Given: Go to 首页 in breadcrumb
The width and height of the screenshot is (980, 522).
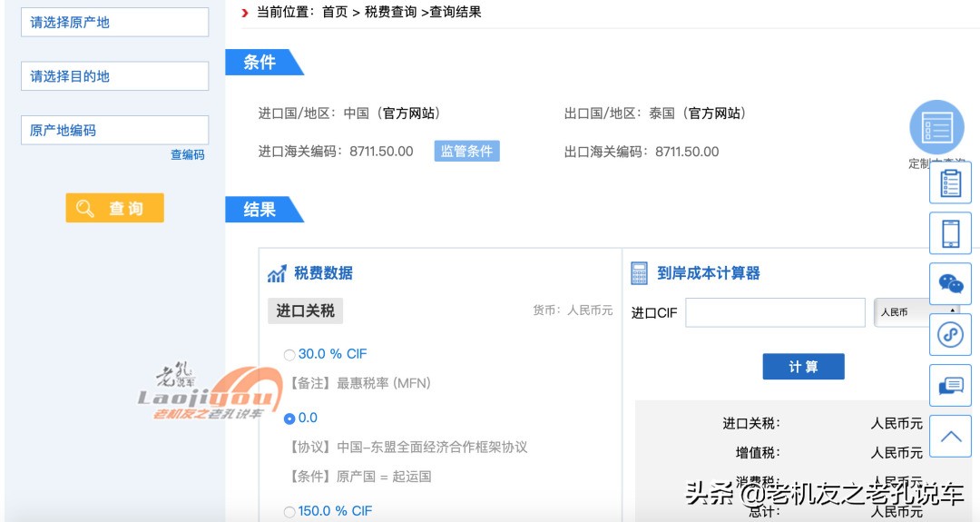Looking at the screenshot, I should pyautogui.click(x=335, y=12).
